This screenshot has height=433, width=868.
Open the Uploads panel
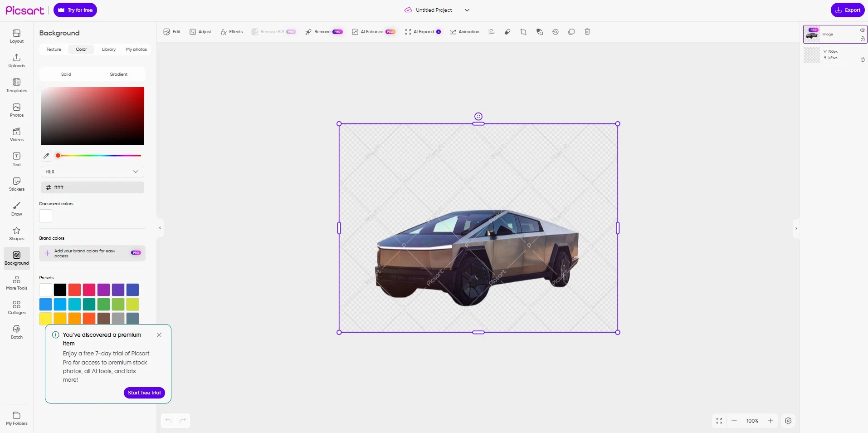(x=17, y=61)
